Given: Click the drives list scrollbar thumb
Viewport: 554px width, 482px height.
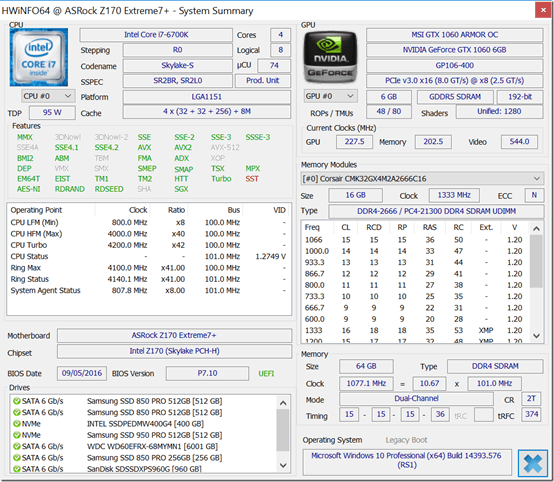Looking at the screenshot, I should coord(283,430).
